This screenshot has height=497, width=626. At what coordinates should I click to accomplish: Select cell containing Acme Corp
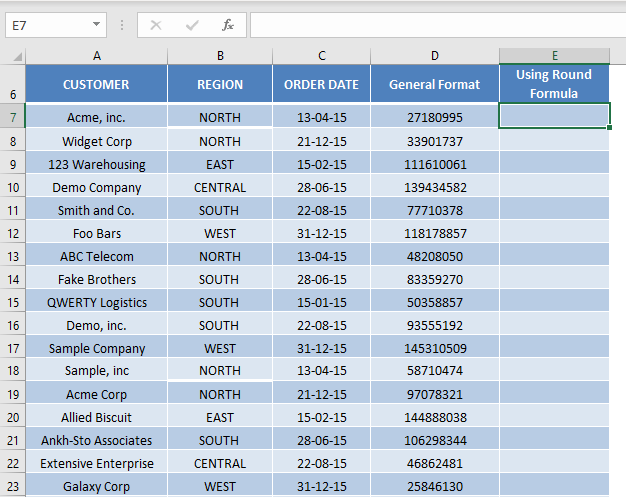(x=97, y=394)
